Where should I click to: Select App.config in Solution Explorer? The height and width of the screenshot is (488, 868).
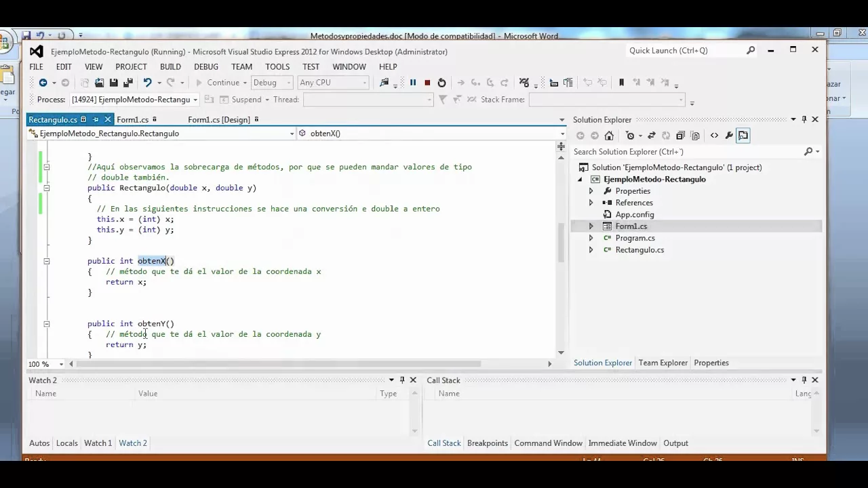coord(635,215)
